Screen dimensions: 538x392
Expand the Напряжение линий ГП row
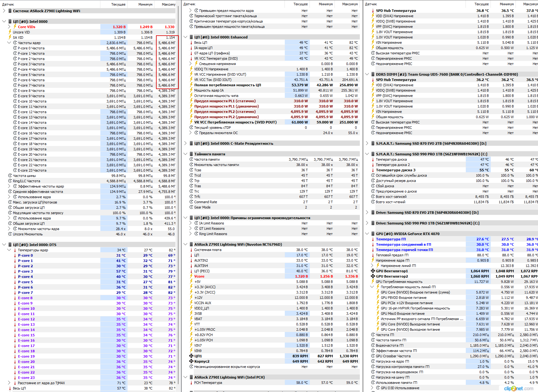(372, 265)
